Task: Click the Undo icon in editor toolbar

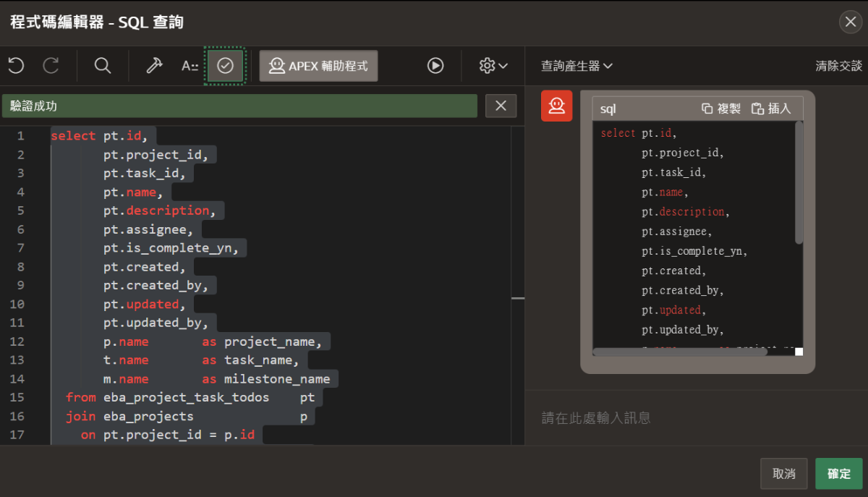Action: [16, 66]
